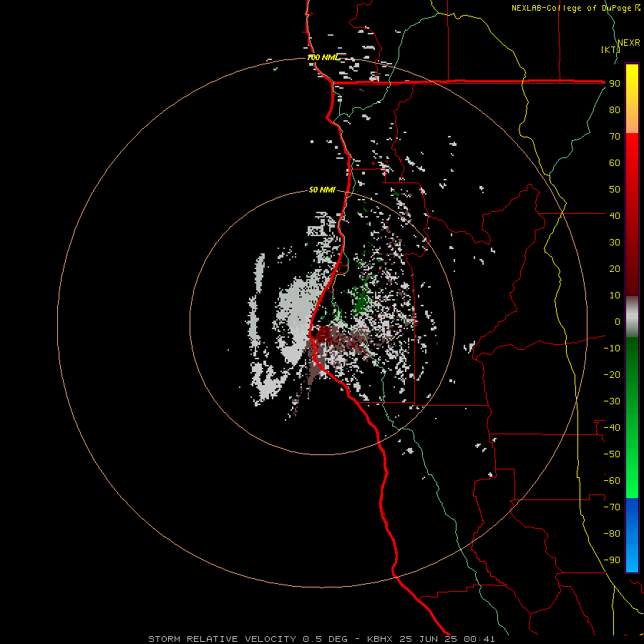
Task: Click the NEXR label above the color bar
Action: (629, 42)
